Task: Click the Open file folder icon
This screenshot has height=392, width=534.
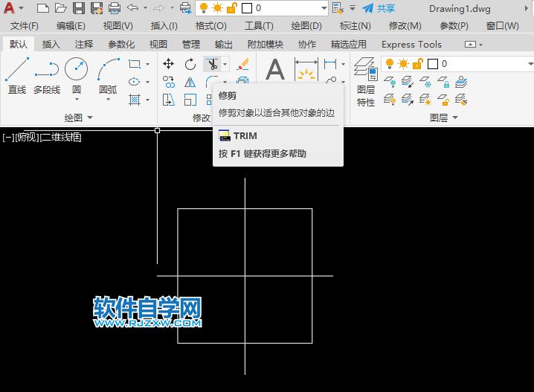Action: click(x=61, y=8)
